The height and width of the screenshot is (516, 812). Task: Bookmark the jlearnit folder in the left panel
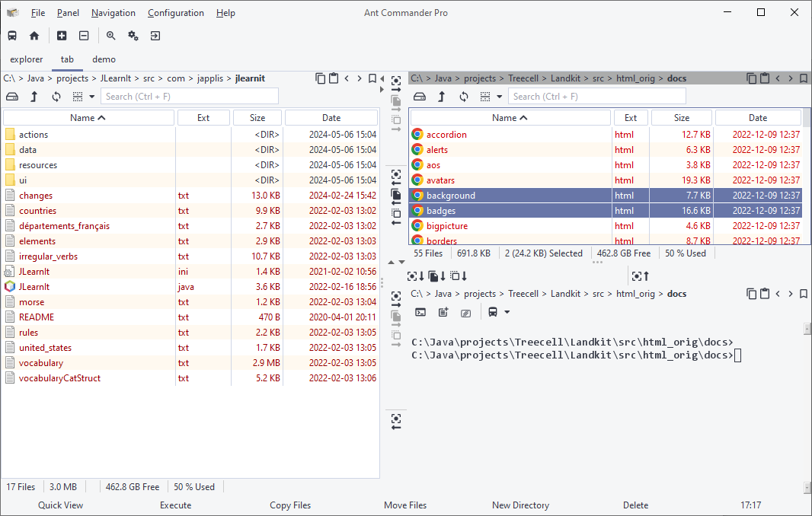point(372,78)
